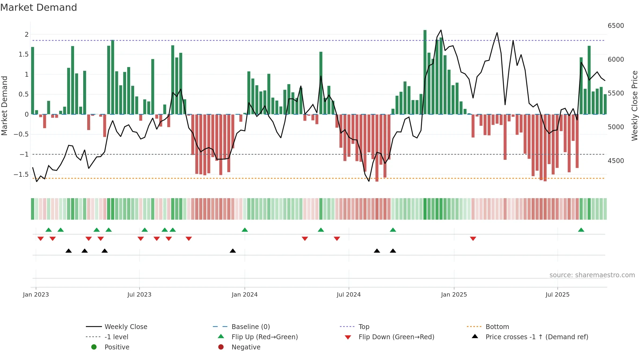Click the Jul 2025 x-axis label
The width and height of the screenshot is (644, 362).
557,294
